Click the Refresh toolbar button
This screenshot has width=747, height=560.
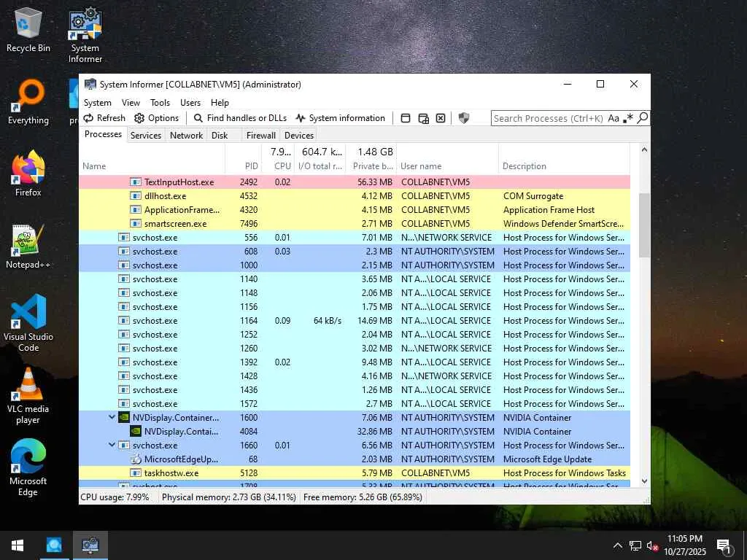104,118
